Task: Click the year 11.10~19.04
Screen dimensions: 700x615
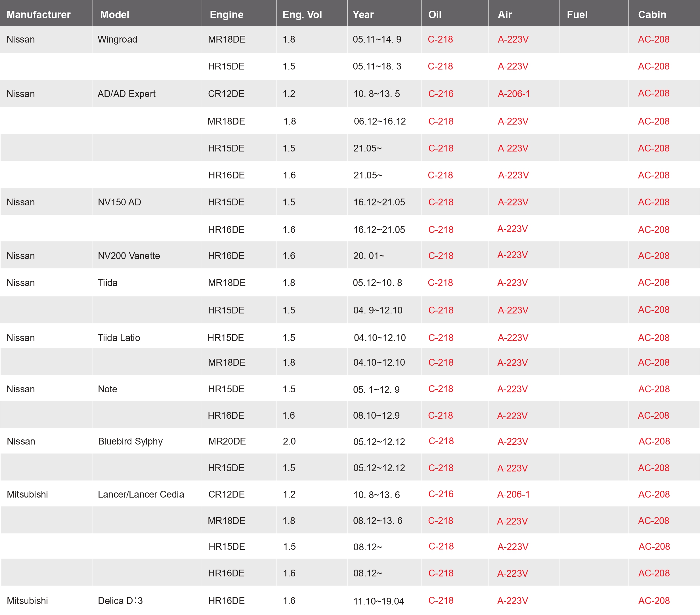Action: coord(378,601)
